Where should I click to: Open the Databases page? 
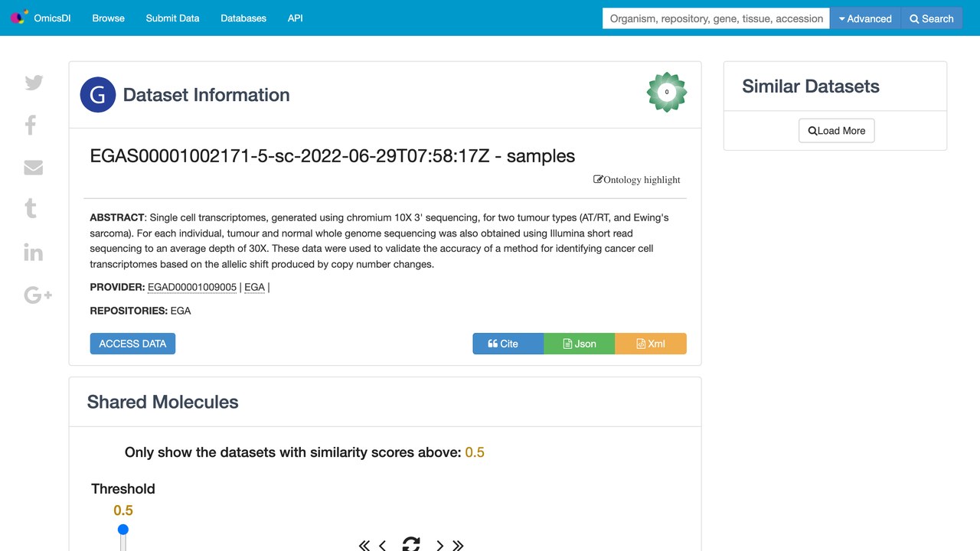click(x=243, y=18)
